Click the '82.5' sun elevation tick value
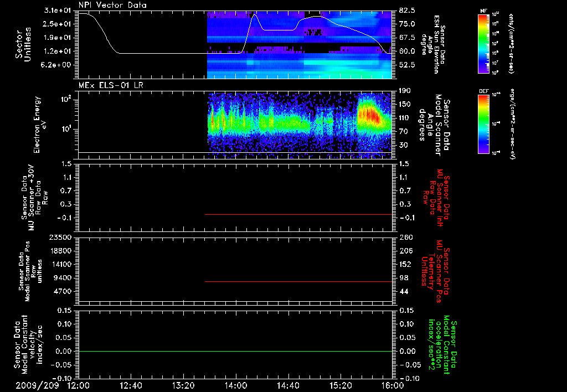The width and height of the screenshot is (567, 392). pos(407,11)
